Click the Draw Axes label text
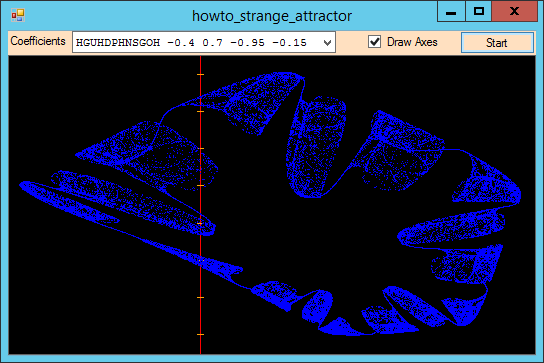544x363 pixels. [412, 42]
